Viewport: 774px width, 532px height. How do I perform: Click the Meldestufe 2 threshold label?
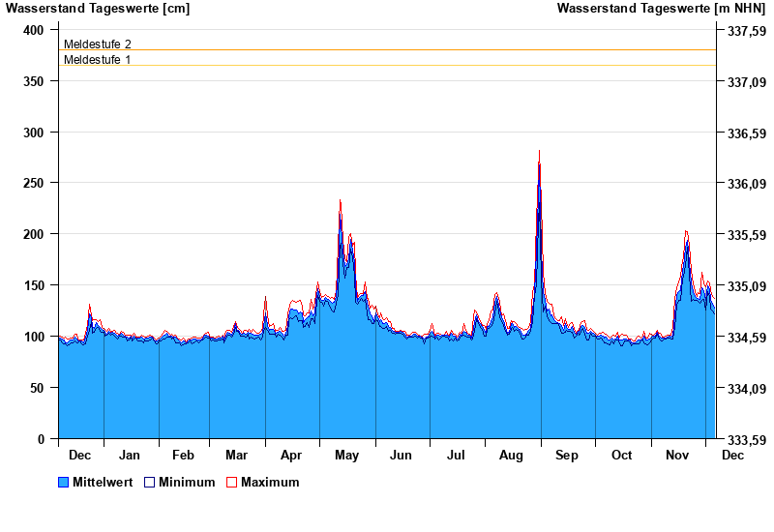coord(97,44)
